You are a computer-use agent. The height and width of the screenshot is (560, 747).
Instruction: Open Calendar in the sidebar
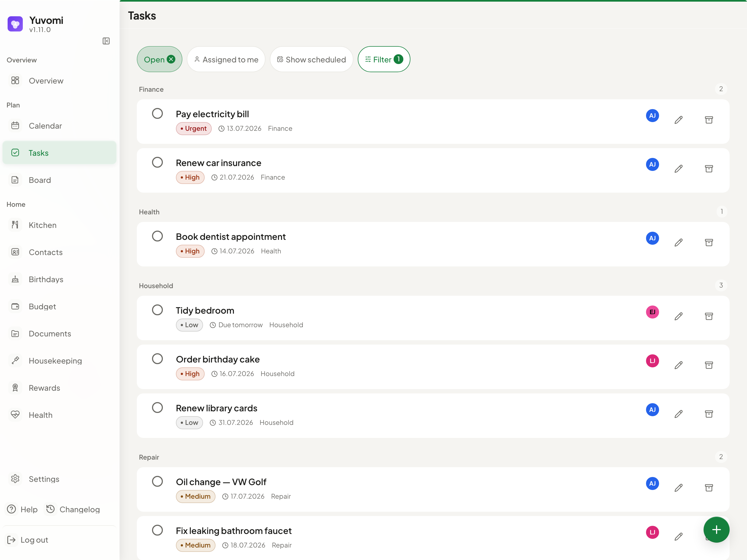coord(59,126)
